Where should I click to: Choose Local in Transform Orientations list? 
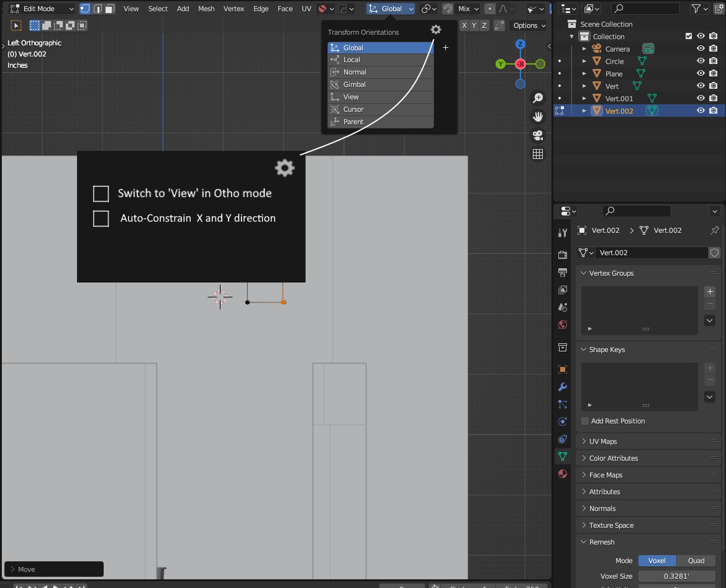(x=381, y=60)
